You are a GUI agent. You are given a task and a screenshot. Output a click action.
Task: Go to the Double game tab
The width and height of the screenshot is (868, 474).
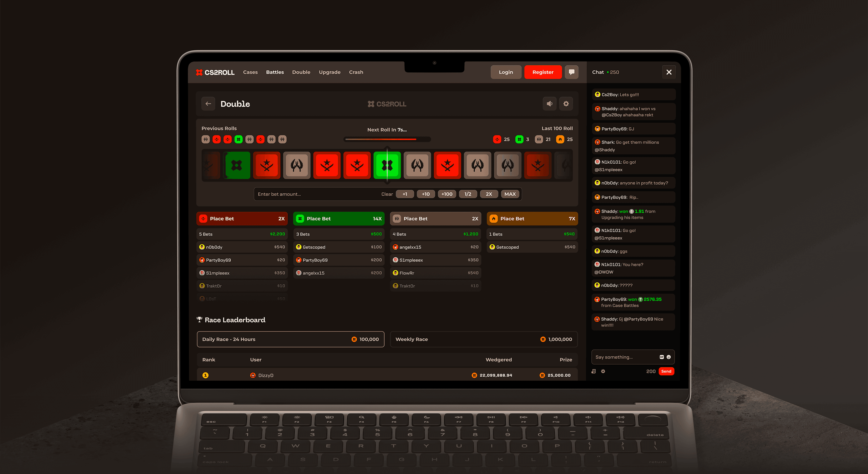[301, 72]
